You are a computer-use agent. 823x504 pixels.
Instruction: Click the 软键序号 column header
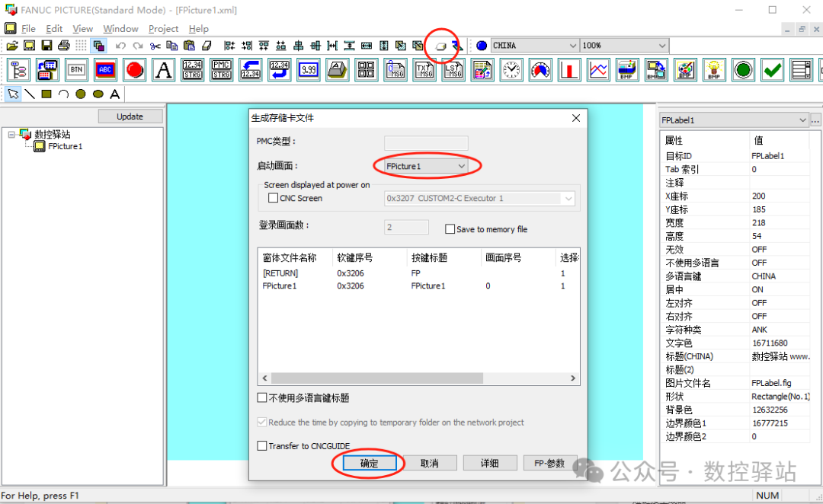[370, 257]
